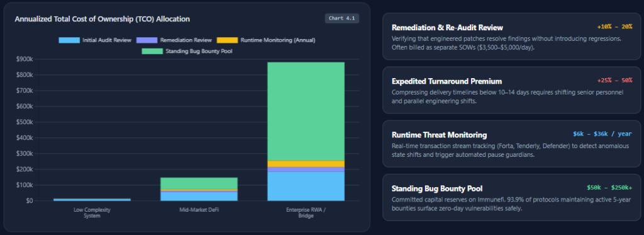This screenshot has width=644, height=235.
Task: Toggle Standing Bug Bounty Pool legend swatch
Action: click(152, 52)
